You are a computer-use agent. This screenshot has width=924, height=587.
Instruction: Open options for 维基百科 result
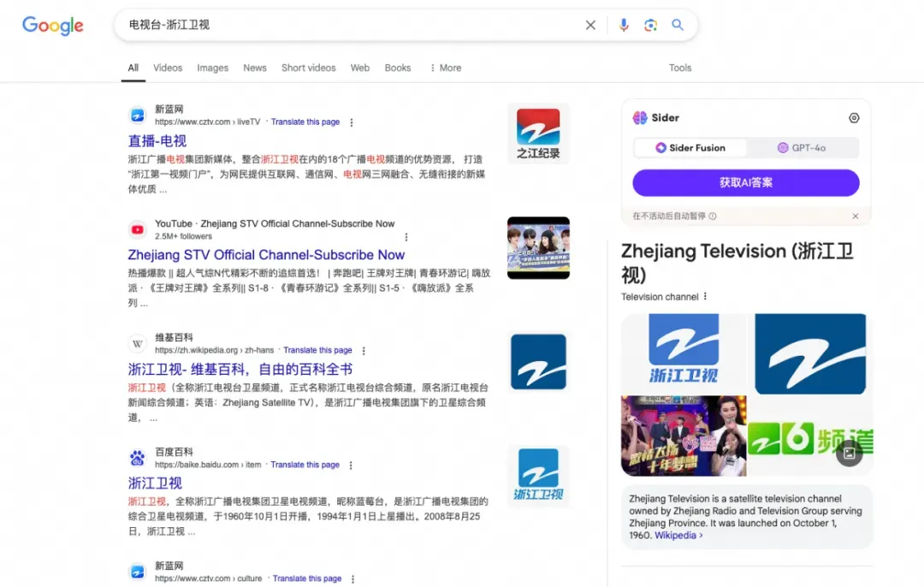click(x=364, y=351)
